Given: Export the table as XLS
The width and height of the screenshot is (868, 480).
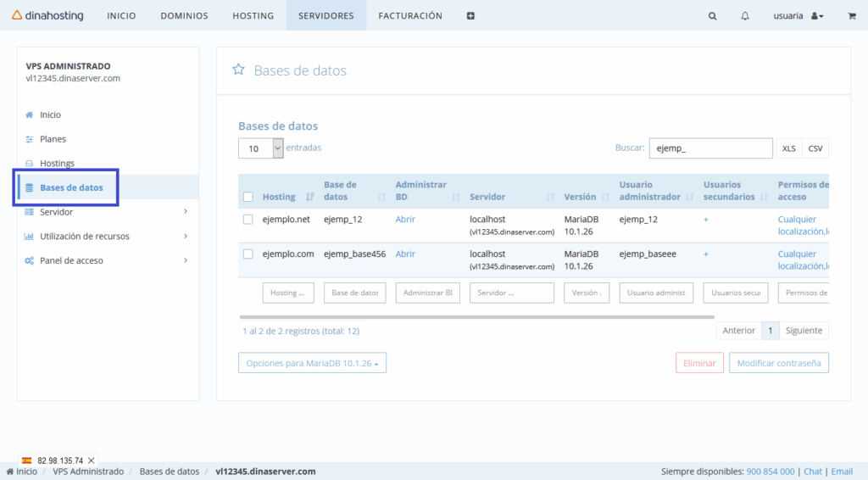Looking at the screenshot, I should tap(789, 148).
